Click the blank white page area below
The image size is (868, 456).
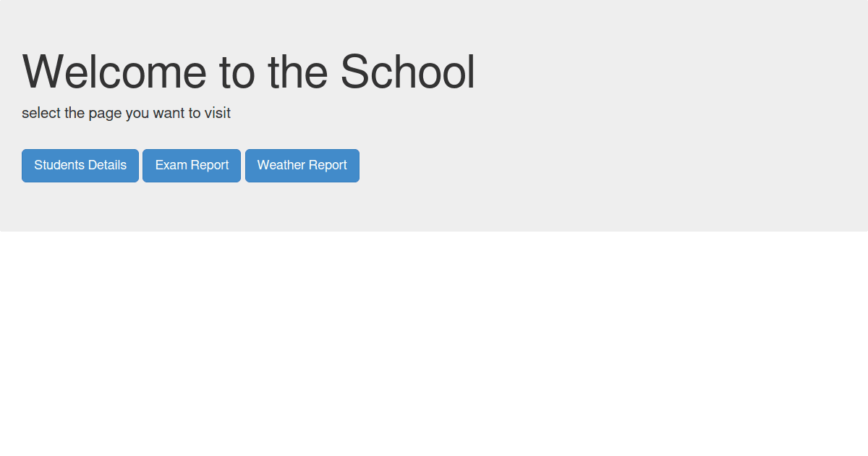click(x=434, y=340)
